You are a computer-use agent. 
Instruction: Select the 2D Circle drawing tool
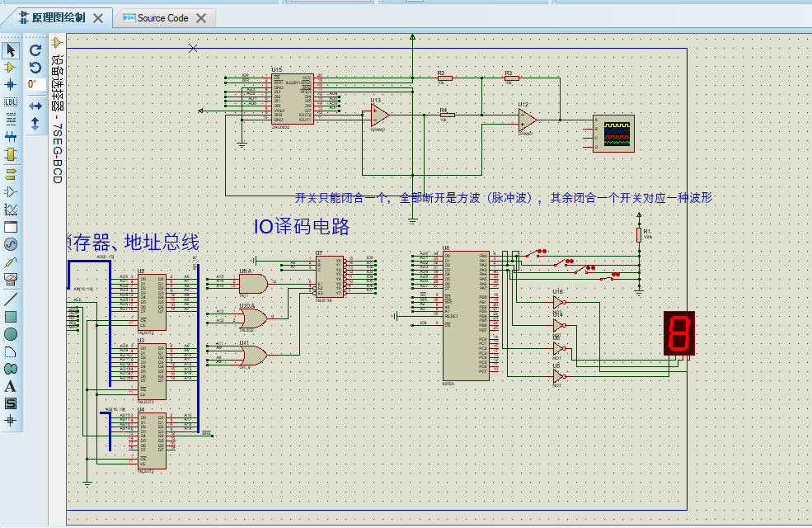[x=11, y=334]
